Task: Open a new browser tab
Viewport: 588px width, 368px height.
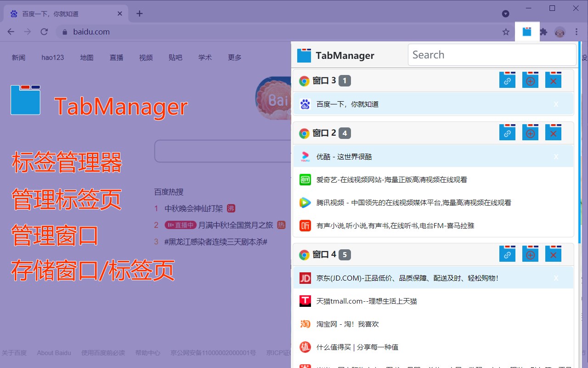Action: 140,13
